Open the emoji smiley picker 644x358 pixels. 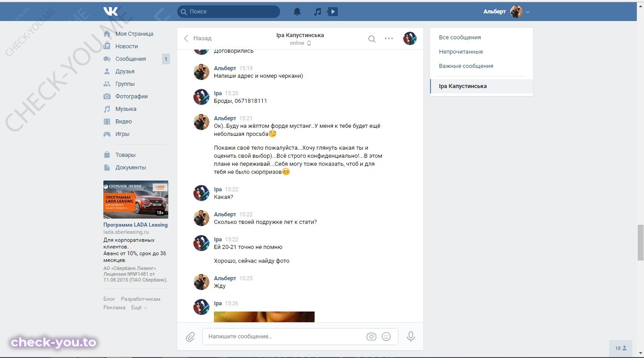(x=386, y=337)
